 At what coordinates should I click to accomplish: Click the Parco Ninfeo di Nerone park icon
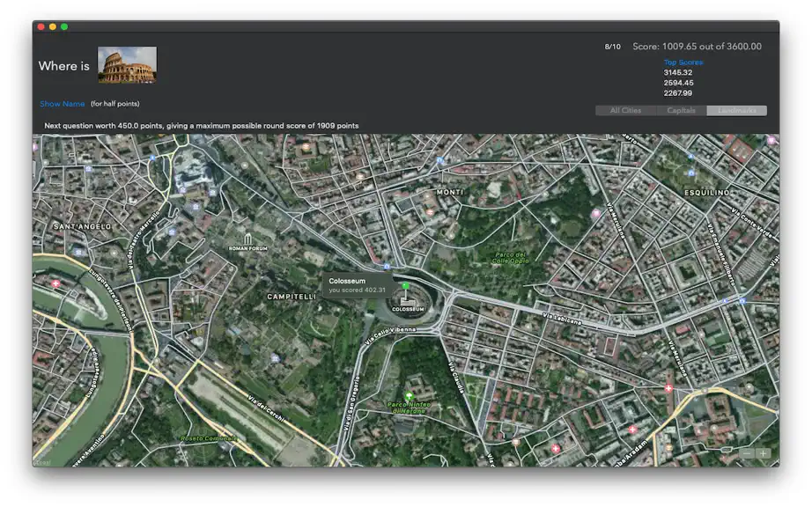(410, 396)
